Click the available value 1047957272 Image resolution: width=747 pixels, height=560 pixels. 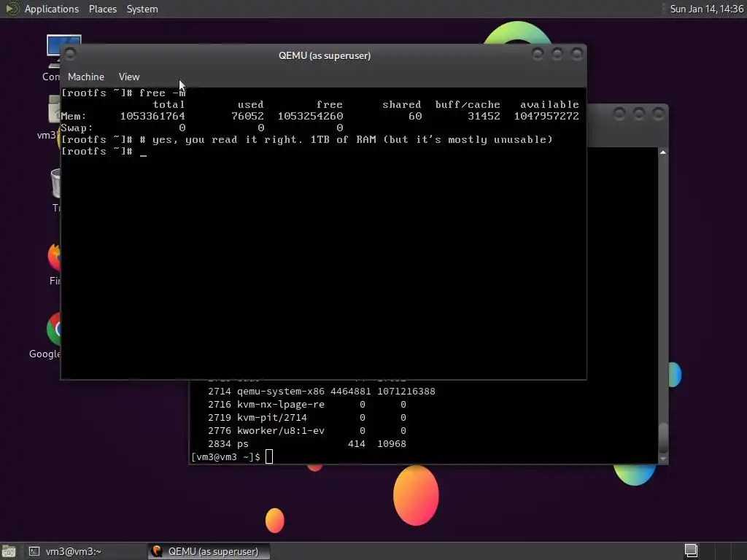click(x=546, y=116)
